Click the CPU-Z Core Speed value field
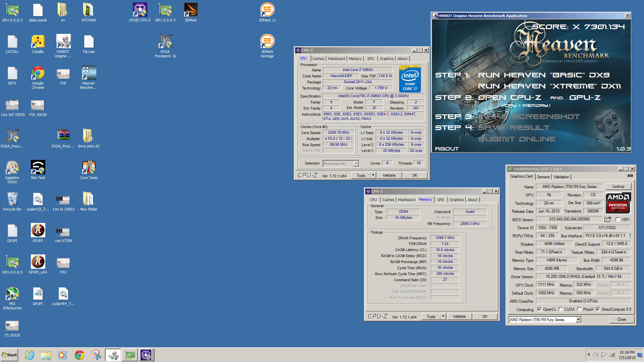644x362 pixels. click(338, 132)
